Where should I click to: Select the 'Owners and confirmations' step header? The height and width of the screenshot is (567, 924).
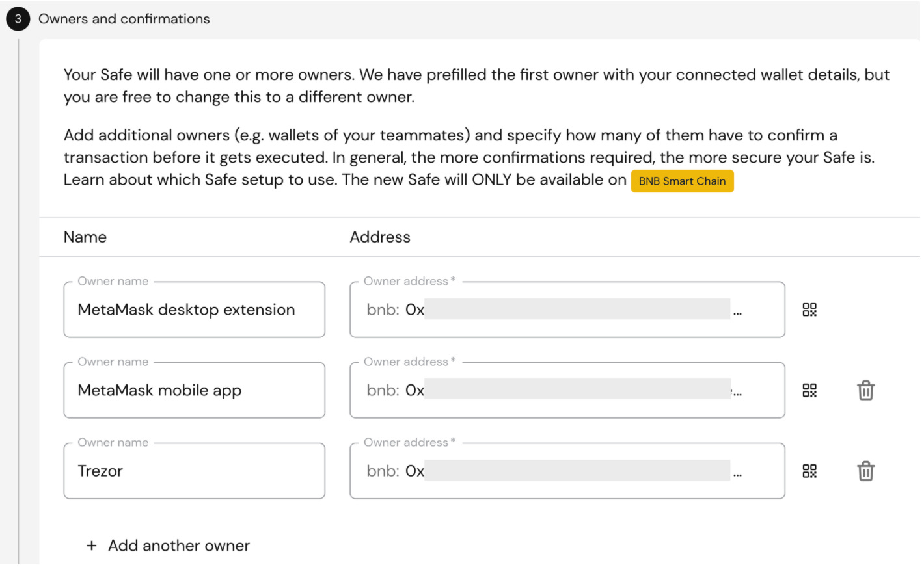(x=124, y=19)
